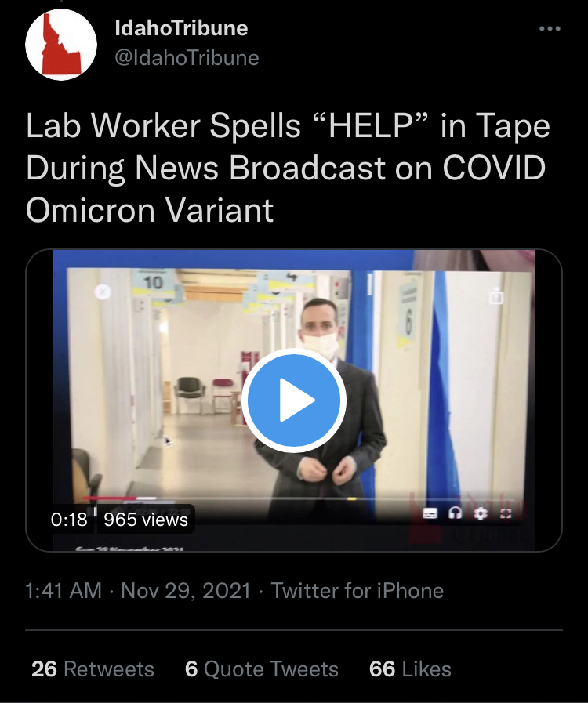Screen dimensions: 588x703
Task: Click the headphones audio icon in the video
Action: click(x=456, y=513)
